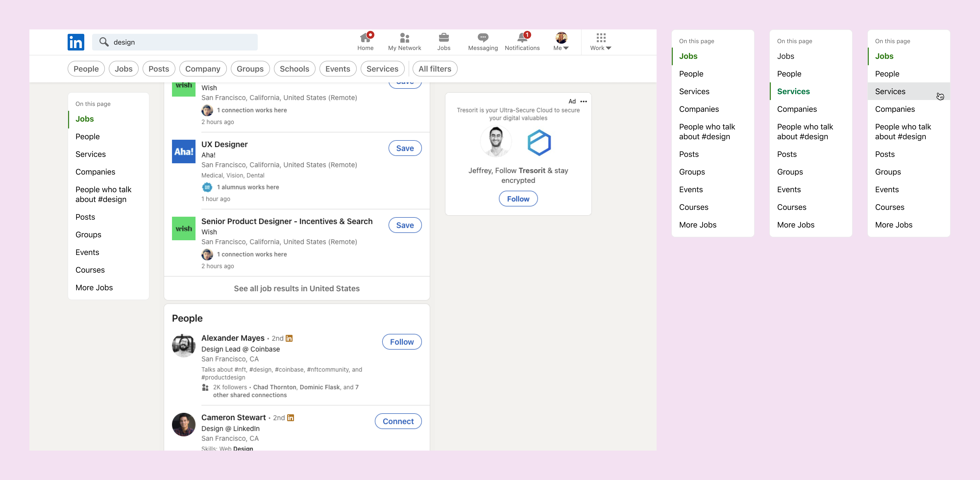Open Alexander Mayes profile photo
Screen dimensions: 980x480
point(183,346)
